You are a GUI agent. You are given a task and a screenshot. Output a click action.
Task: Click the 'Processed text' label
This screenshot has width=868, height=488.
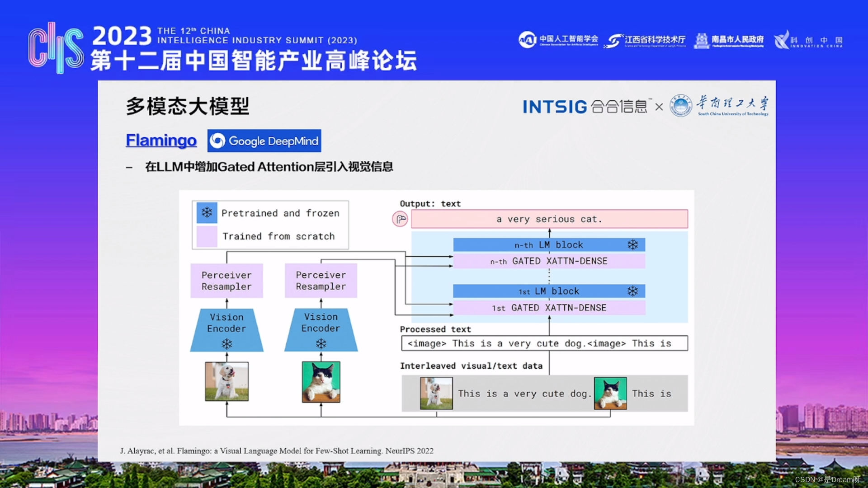pyautogui.click(x=435, y=329)
